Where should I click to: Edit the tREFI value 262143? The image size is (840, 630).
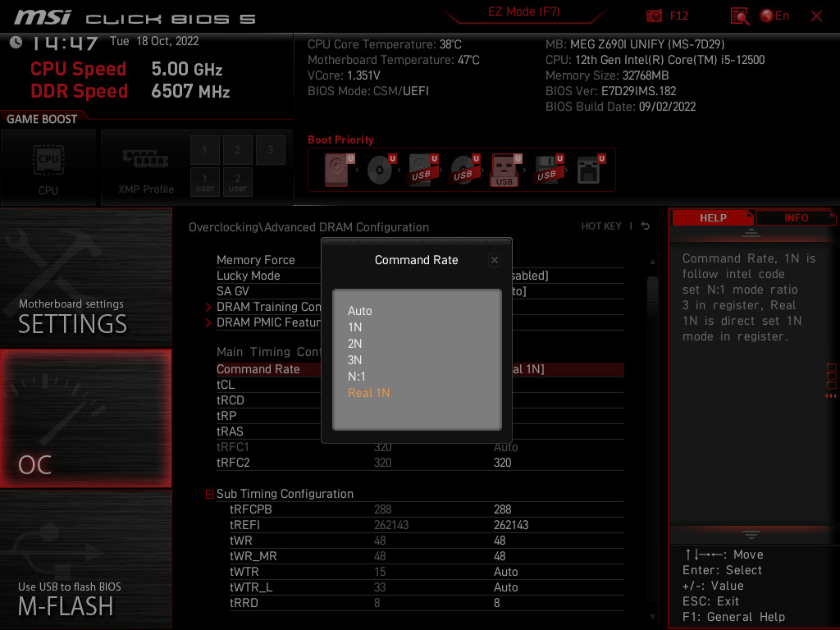pos(511,525)
